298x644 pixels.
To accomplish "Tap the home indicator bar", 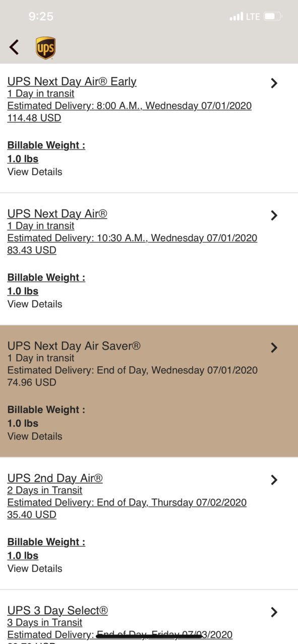I will coord(149,636).
